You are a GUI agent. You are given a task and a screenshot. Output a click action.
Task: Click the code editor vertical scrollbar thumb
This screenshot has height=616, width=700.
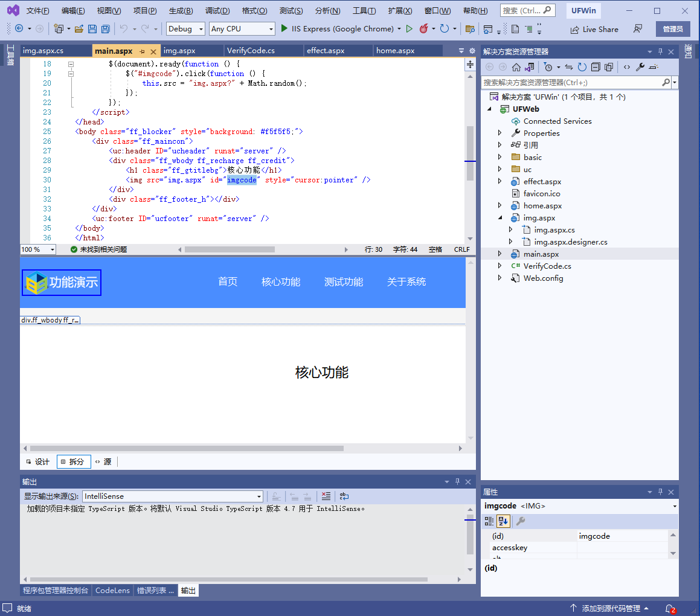click(470, 153)
